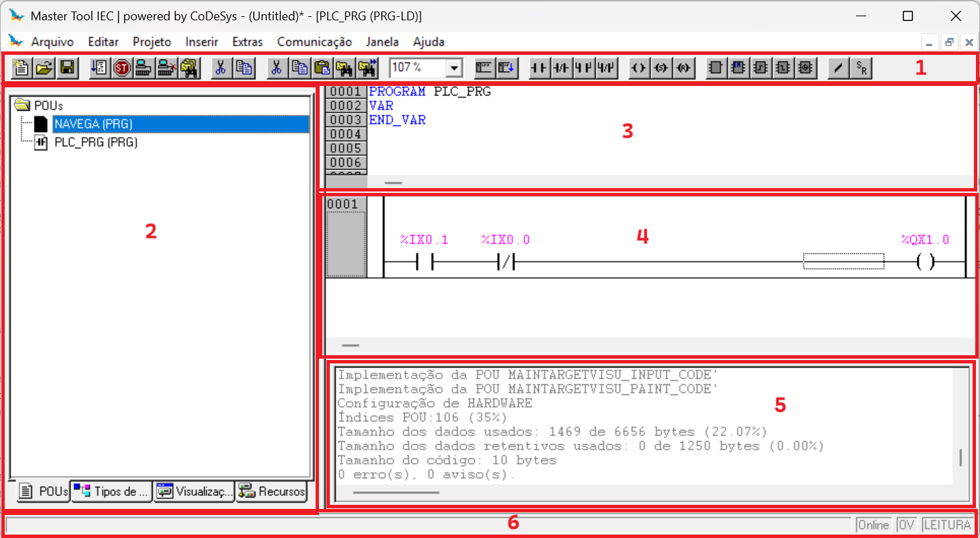980x538 pixels.
Task: Insert a negated parallel contact
Action: click(x=607, y=68)
